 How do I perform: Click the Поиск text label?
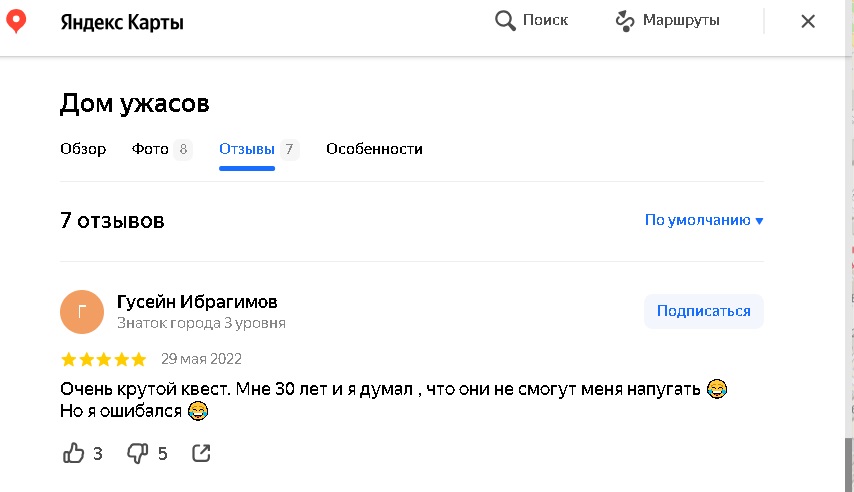click(x=545, y=20)
